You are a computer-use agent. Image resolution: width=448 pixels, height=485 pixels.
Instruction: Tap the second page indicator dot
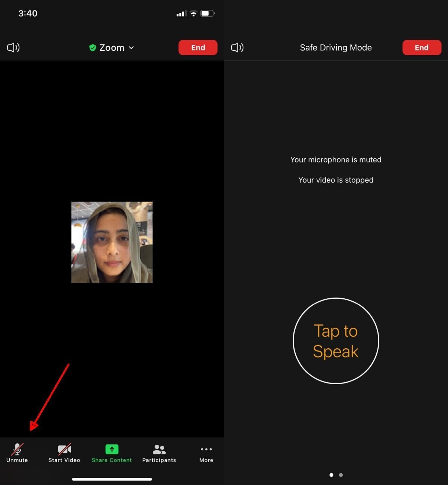(341, 475)
